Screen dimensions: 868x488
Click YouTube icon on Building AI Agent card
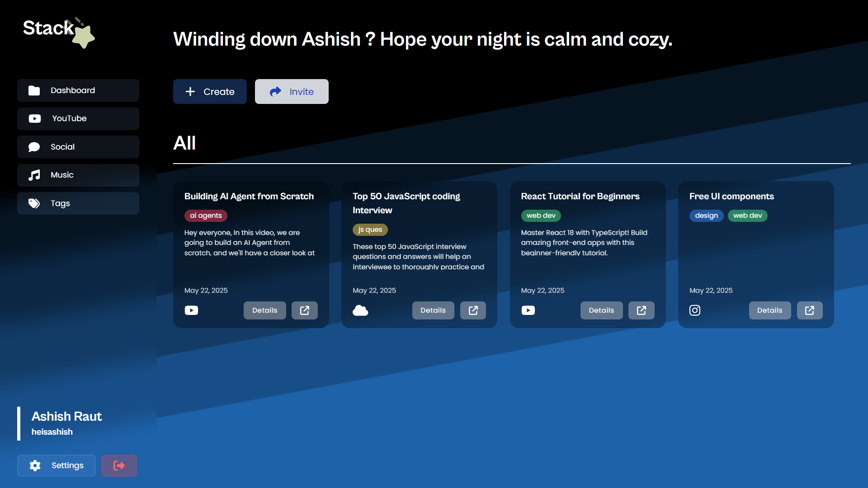tap(191, 310)
